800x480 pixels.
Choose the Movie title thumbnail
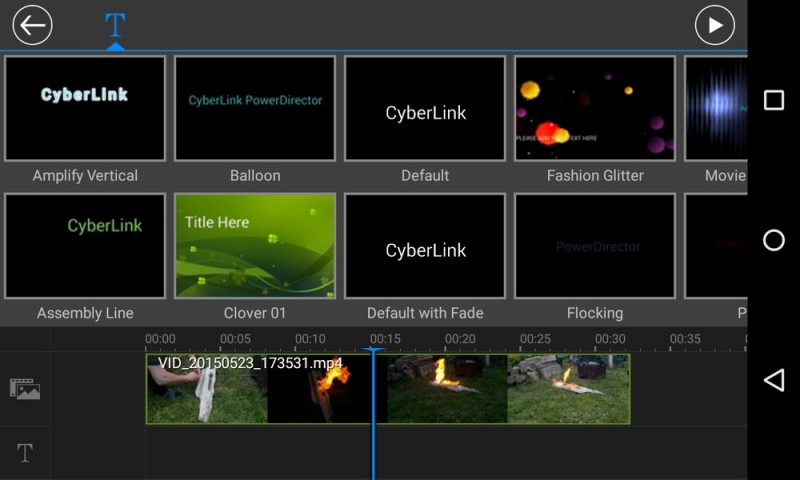pos(716,109)
